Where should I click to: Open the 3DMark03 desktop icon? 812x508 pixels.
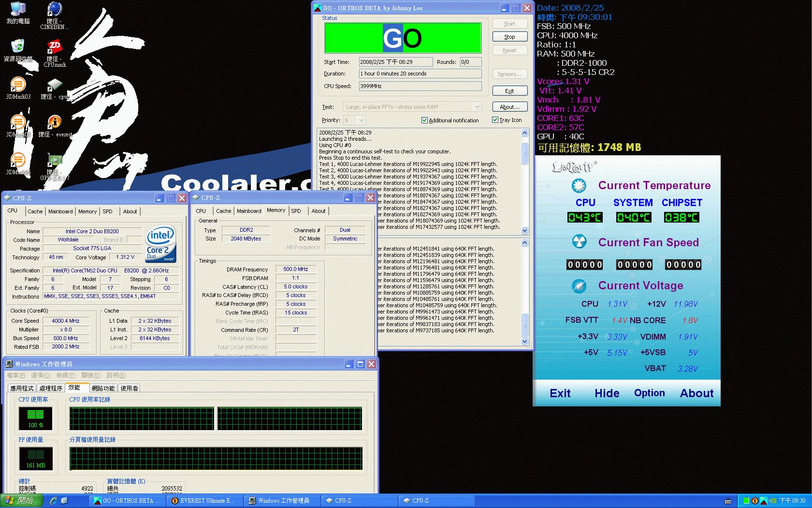18,85
